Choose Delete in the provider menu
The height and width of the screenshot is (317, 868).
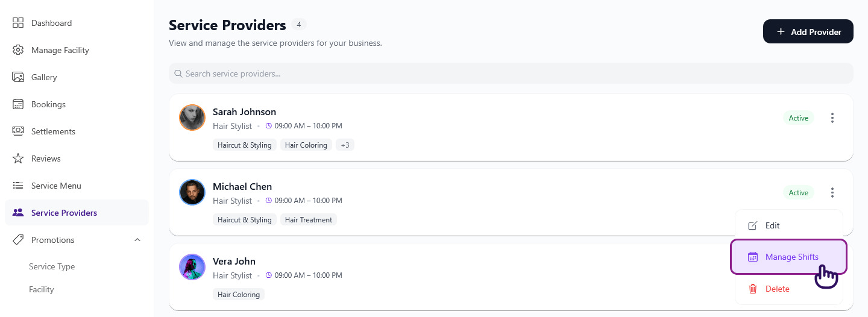tap(777, 289)
